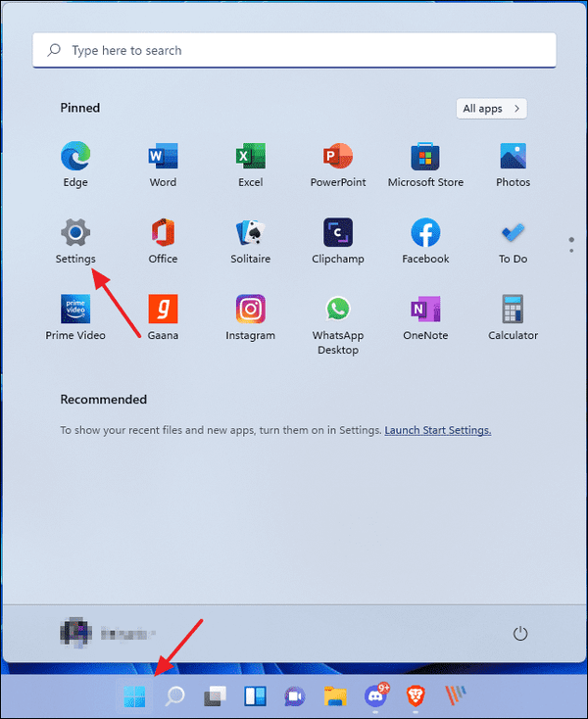Screen dimensions: 588x719
Task: Click the Type here to search box
Action: (294, 50)
